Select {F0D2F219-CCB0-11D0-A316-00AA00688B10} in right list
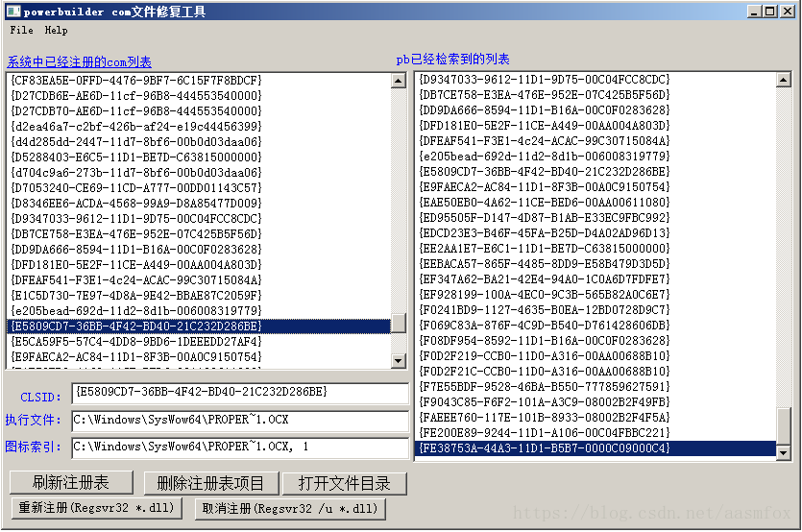802x532 pixels. [595, 355]
